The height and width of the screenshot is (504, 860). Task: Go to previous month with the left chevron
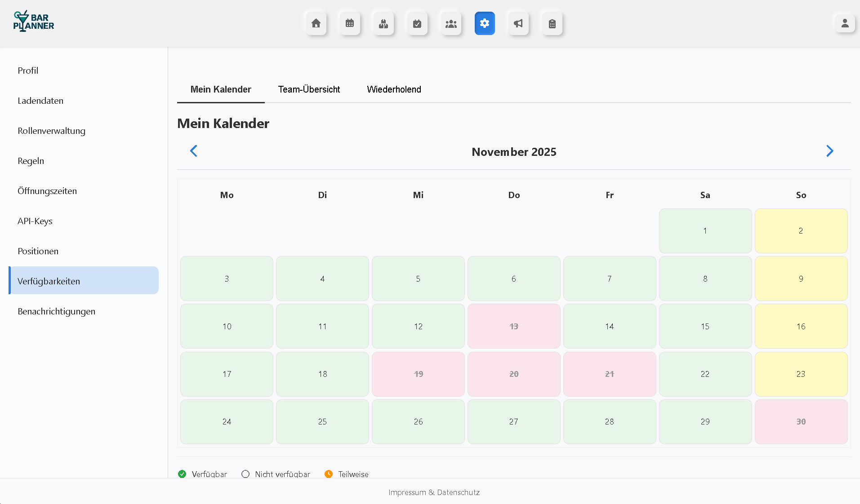(194, 151)
